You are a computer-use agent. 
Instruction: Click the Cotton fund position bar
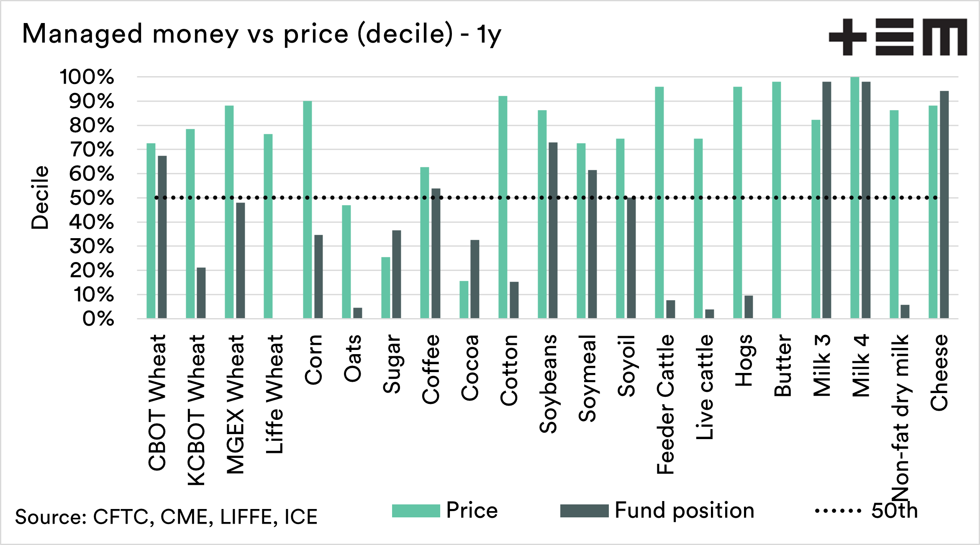pos(514,300)
